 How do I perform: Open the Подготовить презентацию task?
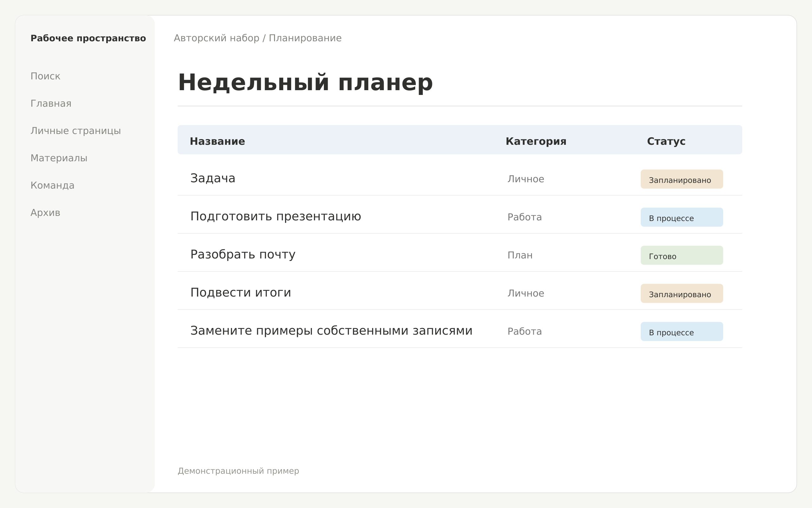(x=276, y=216)
